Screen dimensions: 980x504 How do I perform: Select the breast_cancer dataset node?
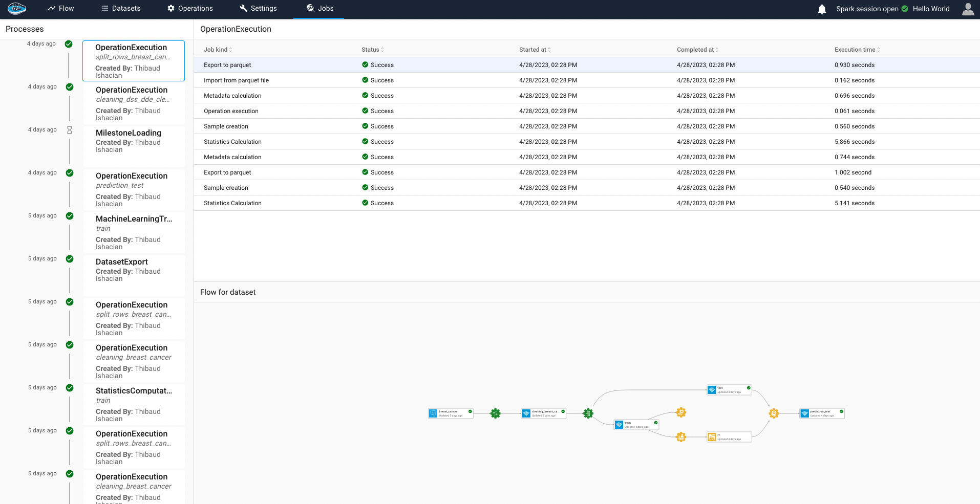[x=451, y=413]
